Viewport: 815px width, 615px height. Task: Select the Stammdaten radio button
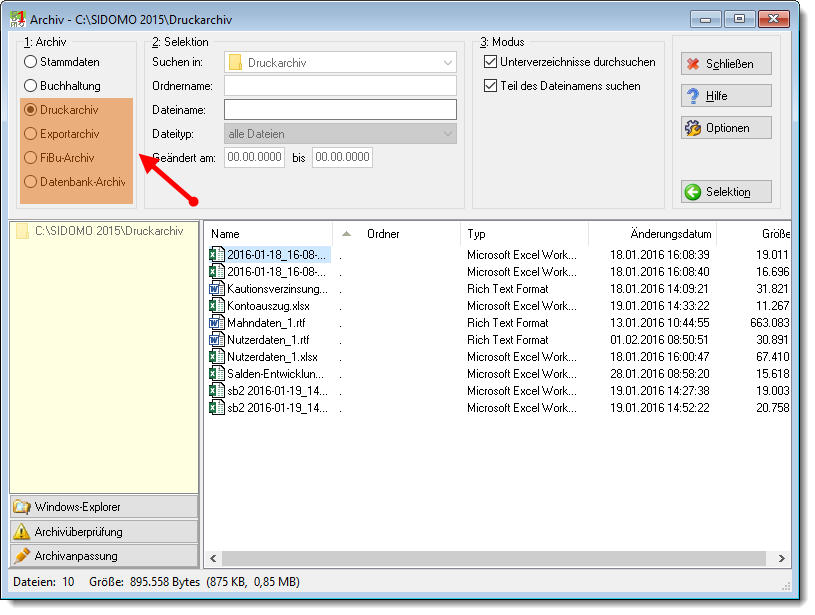point(31,62)
